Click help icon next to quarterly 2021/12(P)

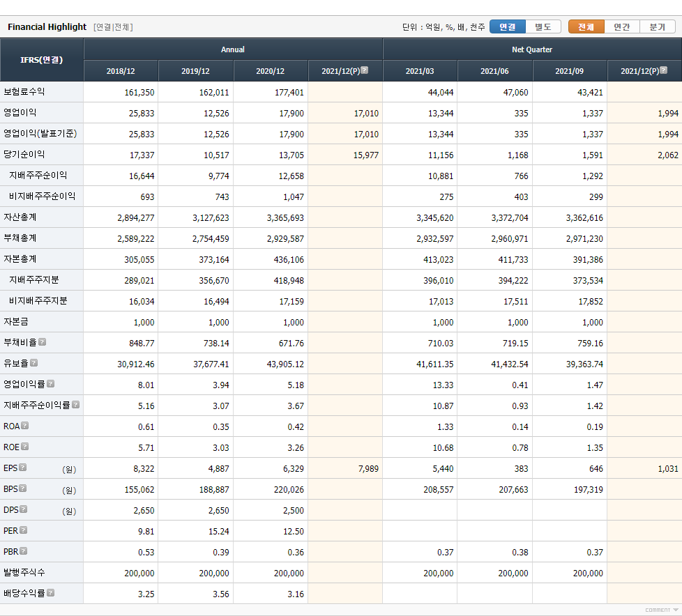pyautogui.click(x=663, y=70)
